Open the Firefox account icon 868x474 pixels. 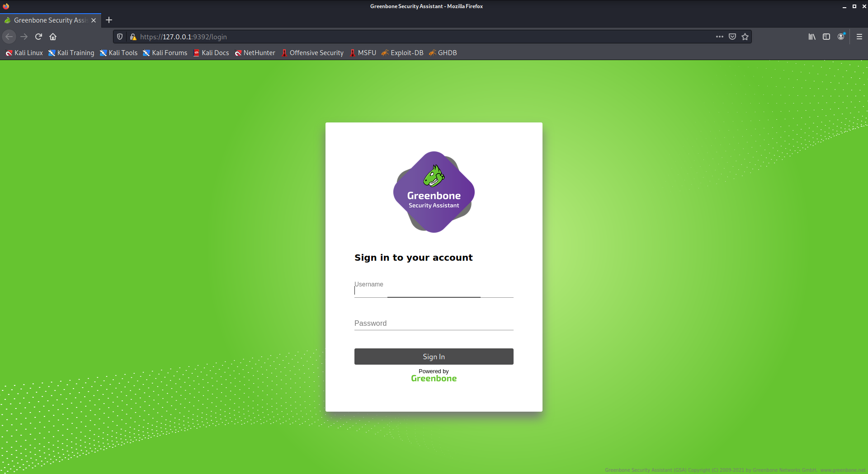[841, 37]
